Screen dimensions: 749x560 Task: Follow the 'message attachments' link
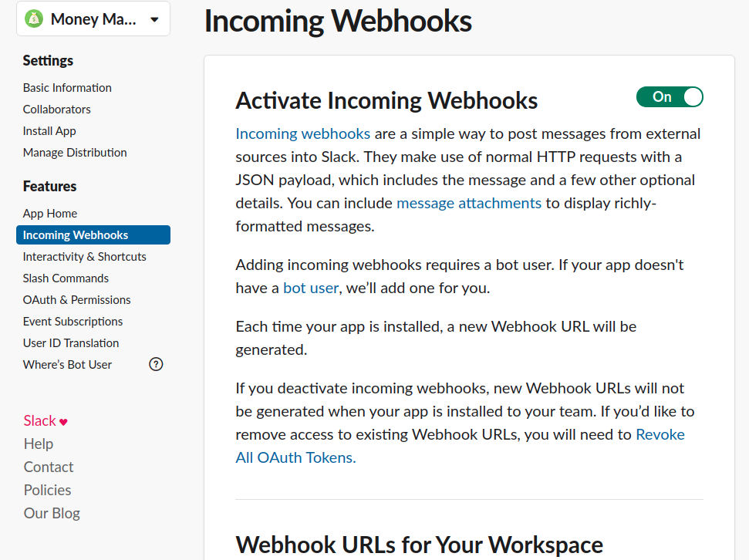click(x=469, y=204)
